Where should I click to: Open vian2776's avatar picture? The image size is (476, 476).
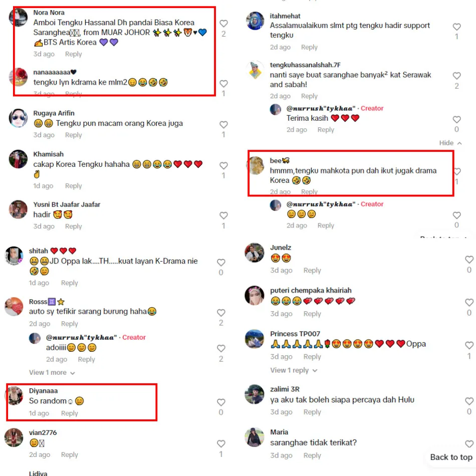[x=14, y=437]
